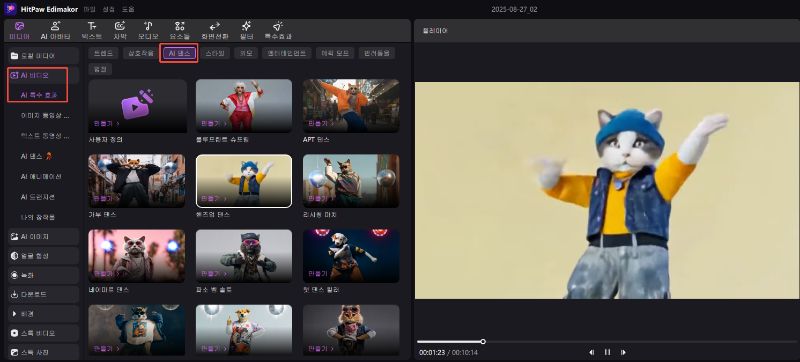Select the APT 댄스 orange-jacket cat thumbnail
The height and width of the screenshot is (362, 800).
tap(351, 106)
